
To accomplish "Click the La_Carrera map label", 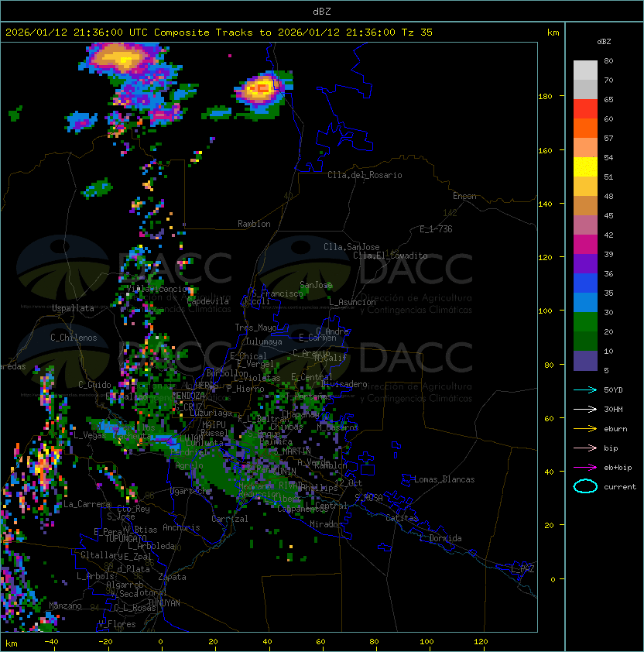I will [87, 504].
